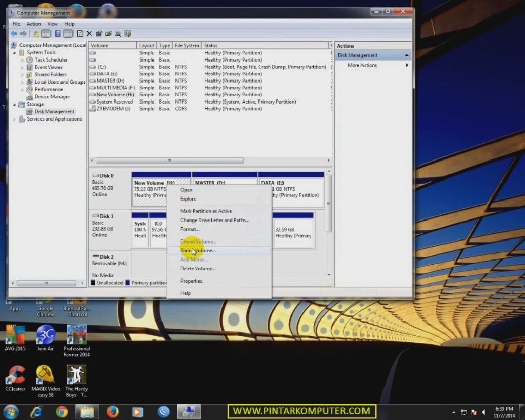Viewport: 525px width, 420px height.
Task: Open the Help menu in menu bar
Action: [69, 24]
